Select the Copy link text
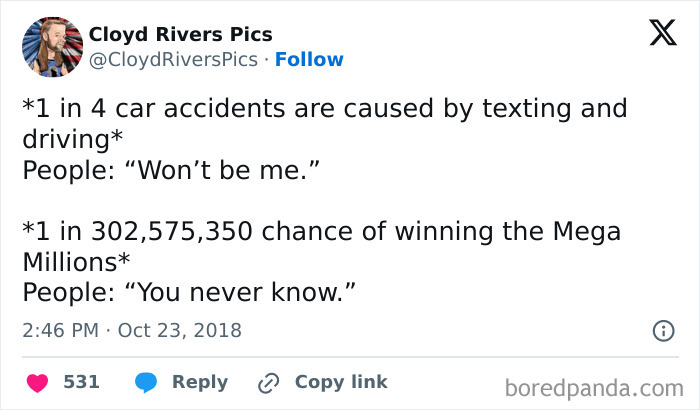700x410 pixels. tap(341, 382)
